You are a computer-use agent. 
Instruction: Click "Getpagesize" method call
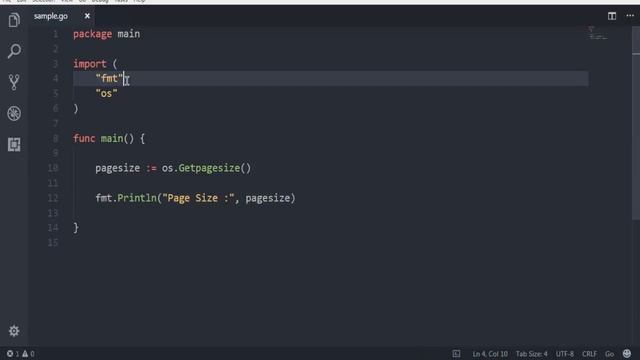[209, 168]
